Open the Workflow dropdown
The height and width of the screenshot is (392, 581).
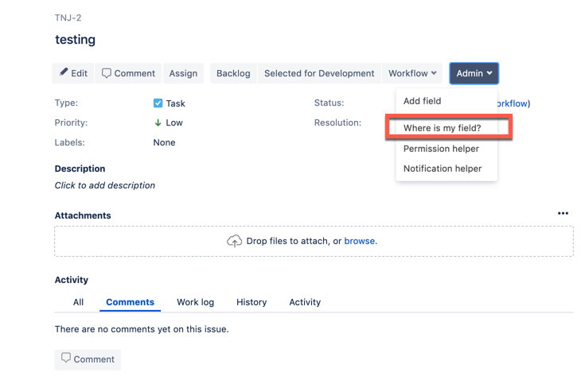412,73
